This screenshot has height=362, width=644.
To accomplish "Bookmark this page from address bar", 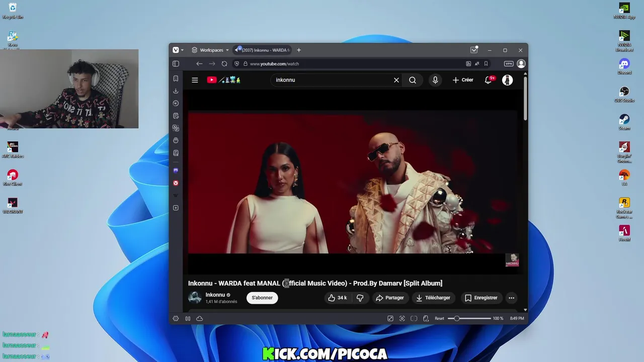I will [x=486, y=64].
